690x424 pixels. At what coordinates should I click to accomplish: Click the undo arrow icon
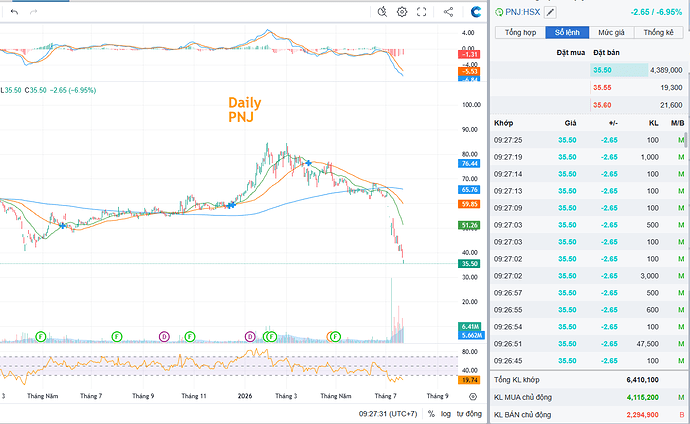tap(15, 12)
